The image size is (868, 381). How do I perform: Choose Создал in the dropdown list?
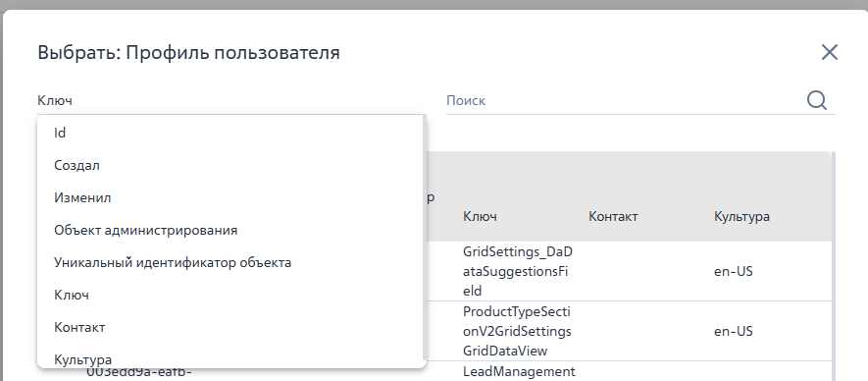coord(230,165)
